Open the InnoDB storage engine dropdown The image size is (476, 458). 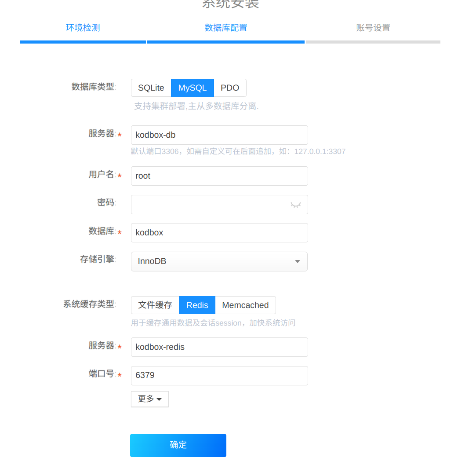pyautogui.click(x=219, y=261)
